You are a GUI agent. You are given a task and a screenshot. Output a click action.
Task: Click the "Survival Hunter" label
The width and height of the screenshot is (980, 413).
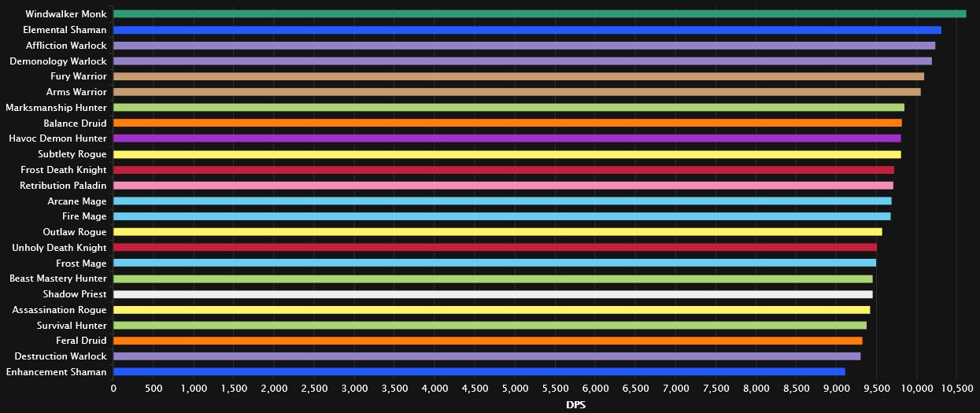(72, 325)
